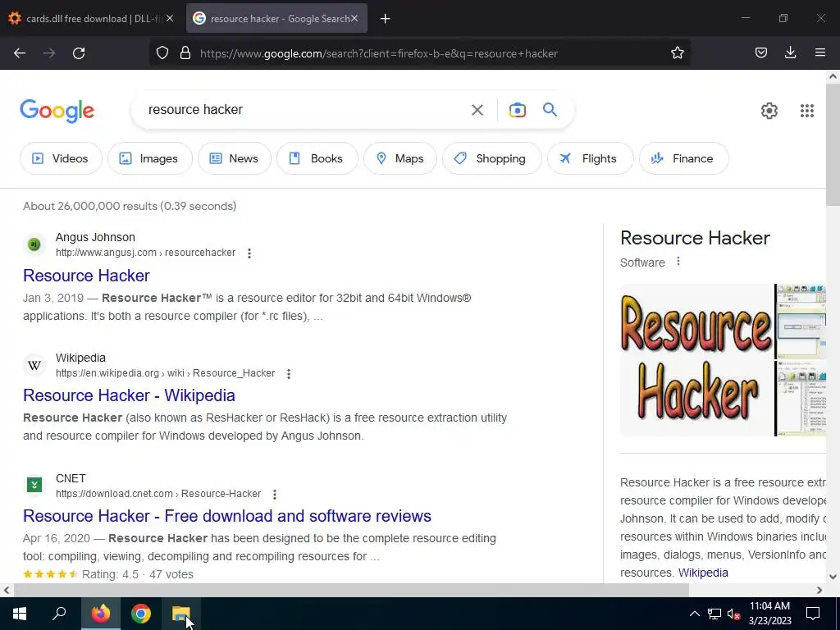Search by image with camera icon
840x630 pixels.
click(x=518, y=110)
